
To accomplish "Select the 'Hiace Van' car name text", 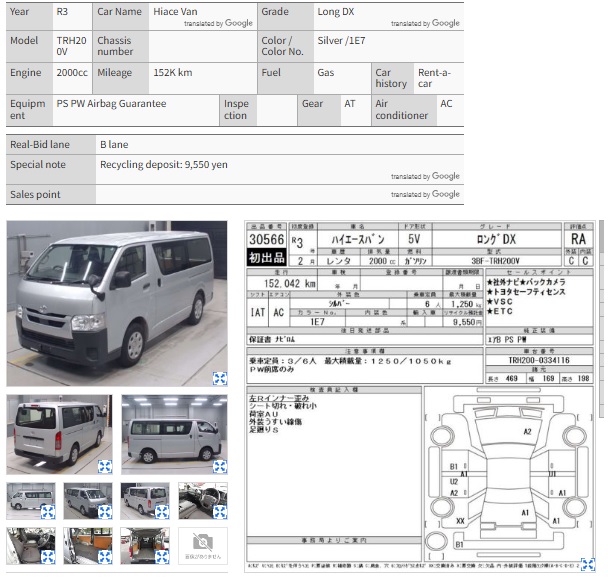I will pos(175,12).
